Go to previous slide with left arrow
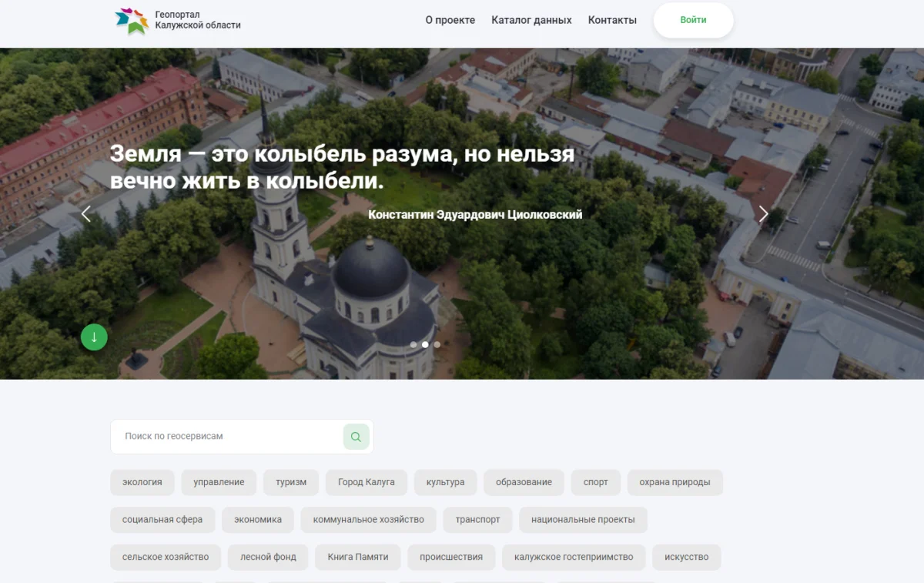The height and width of the screenshot is (583, 924). pos(86,214)
